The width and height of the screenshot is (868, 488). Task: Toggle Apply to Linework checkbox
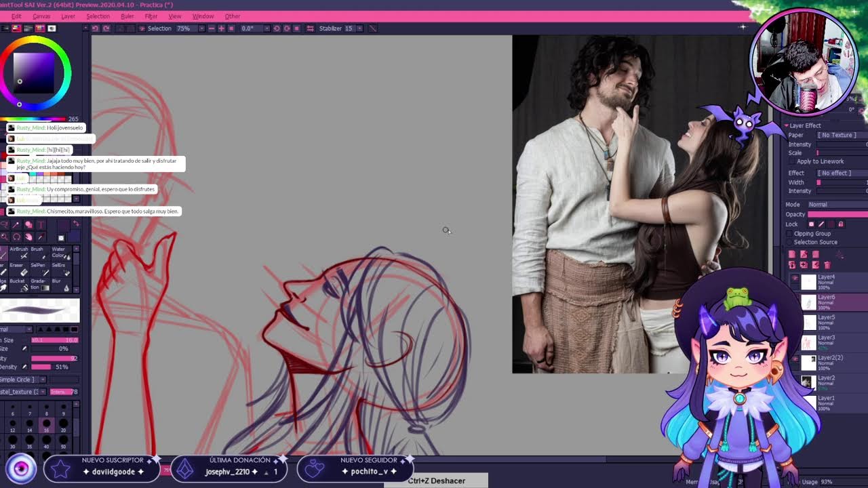791,162
